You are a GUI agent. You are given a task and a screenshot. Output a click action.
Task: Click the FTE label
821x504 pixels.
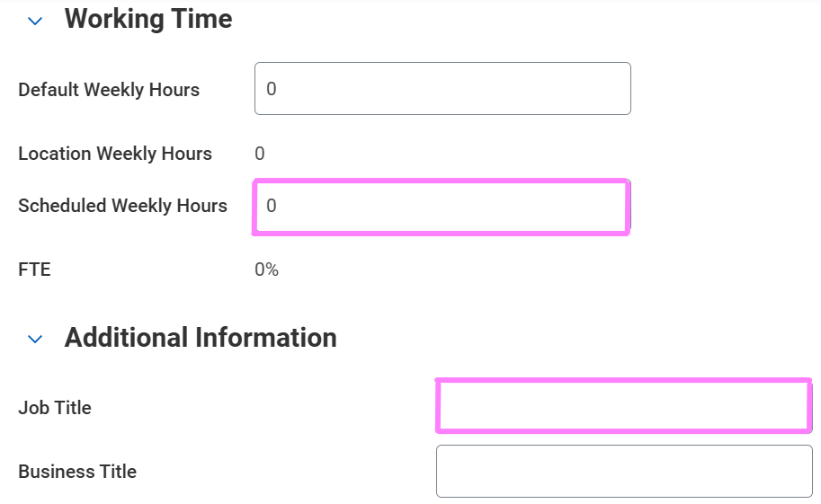click(x=34, y=270)
